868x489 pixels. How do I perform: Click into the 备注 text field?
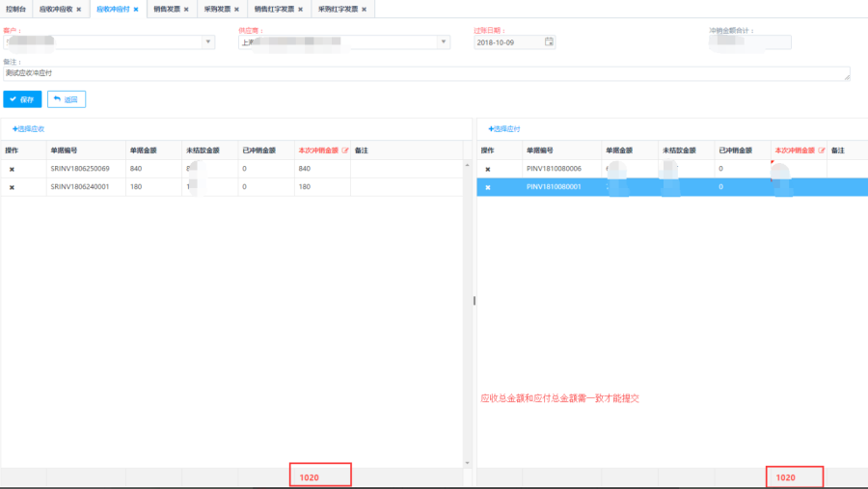(424, 73)
